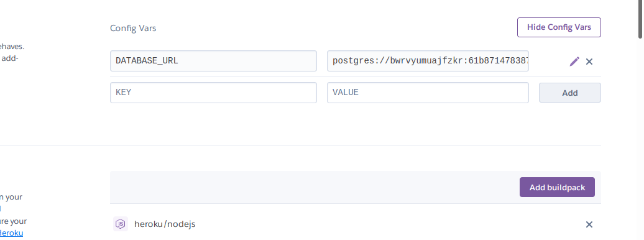Focus the empty KEY field

[213, 93]
